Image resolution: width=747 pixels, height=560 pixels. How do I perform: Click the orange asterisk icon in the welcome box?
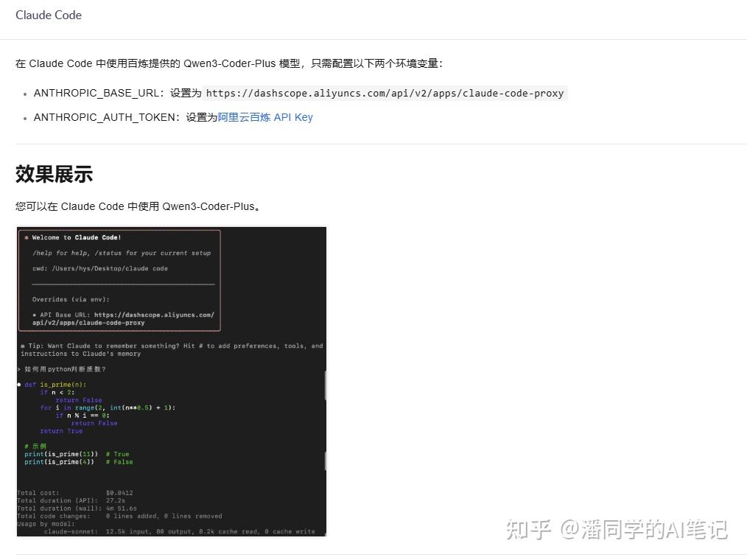24,237
